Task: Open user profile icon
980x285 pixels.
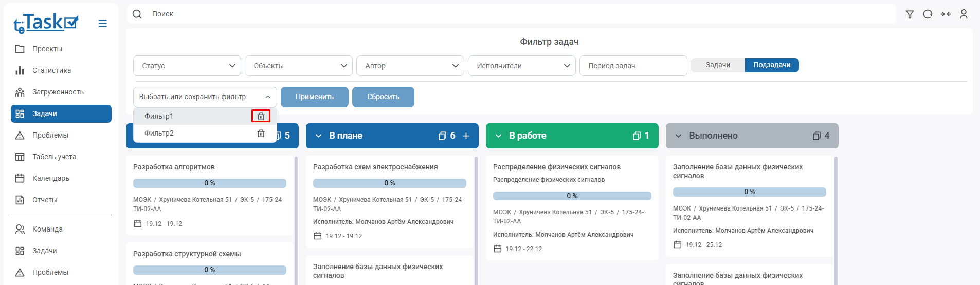Action: [x=964, y=14]
